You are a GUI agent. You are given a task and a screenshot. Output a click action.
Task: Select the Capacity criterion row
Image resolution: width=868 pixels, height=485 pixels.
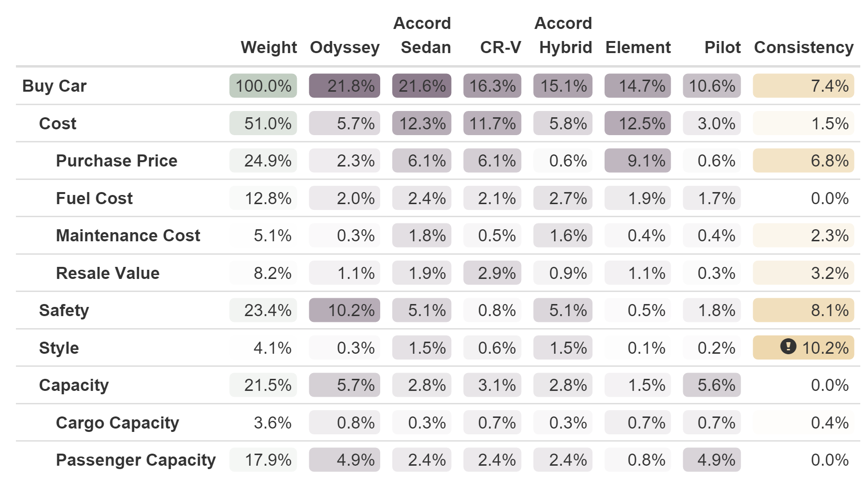[x=438, y=385]
